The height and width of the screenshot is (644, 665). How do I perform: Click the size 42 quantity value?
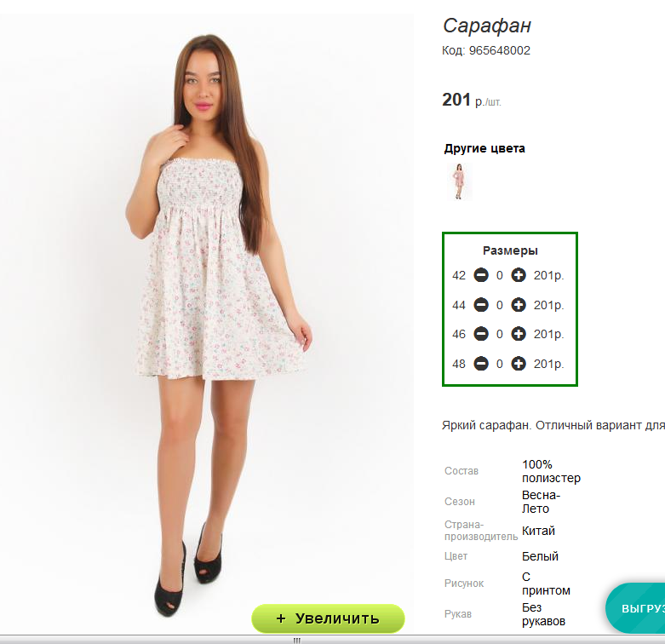point(500,275)
